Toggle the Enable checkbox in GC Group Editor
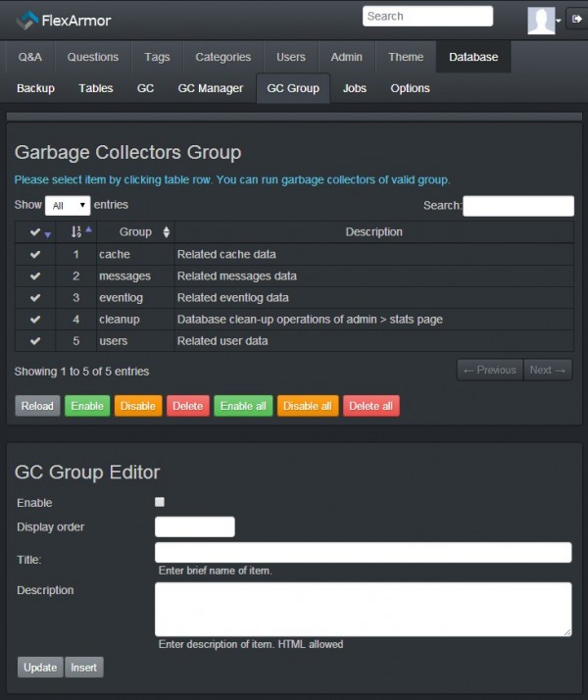Image resolution: width=588 pixels, height=700 pixels. [x=160, y=502]
